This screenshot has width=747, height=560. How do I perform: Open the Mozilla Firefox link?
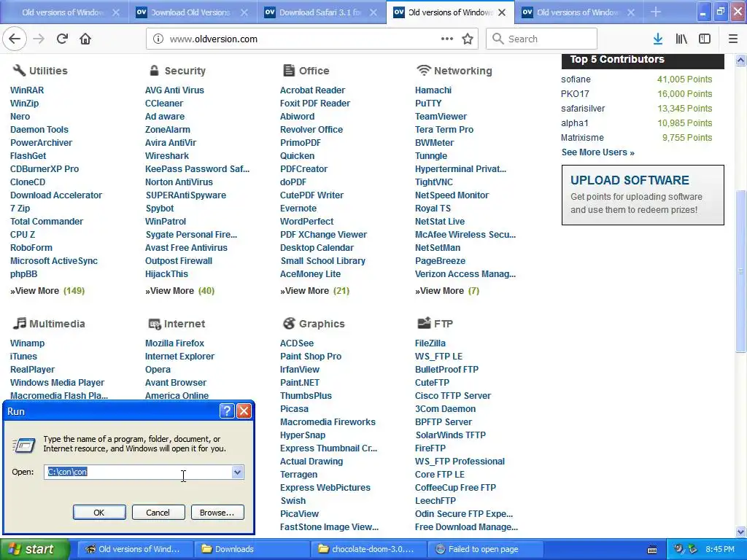(174, 343)
